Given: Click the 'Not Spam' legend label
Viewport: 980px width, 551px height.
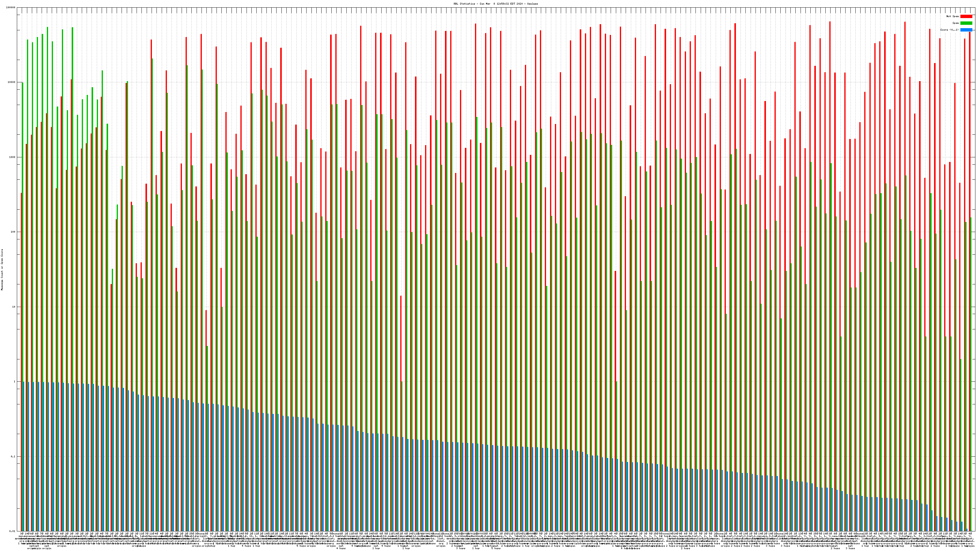Looking at the screenshot, I should [953, 16].
